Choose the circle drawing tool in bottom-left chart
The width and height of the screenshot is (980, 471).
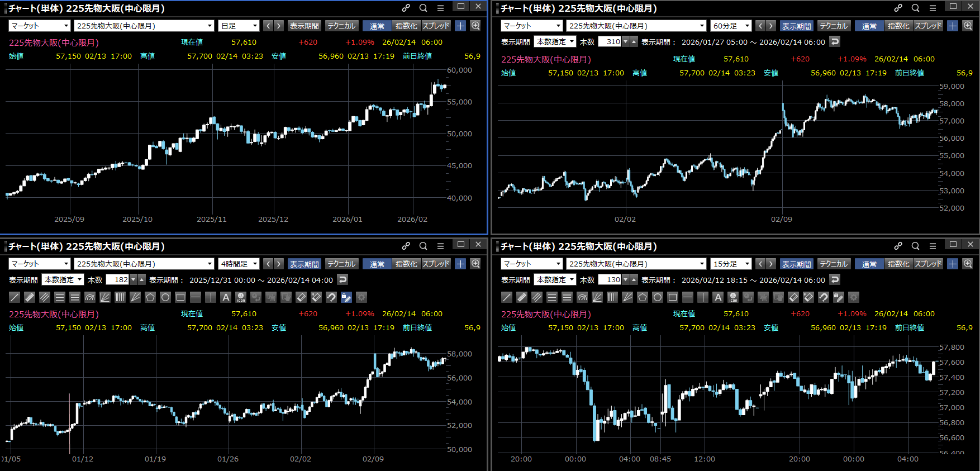(x=165, y=297)
